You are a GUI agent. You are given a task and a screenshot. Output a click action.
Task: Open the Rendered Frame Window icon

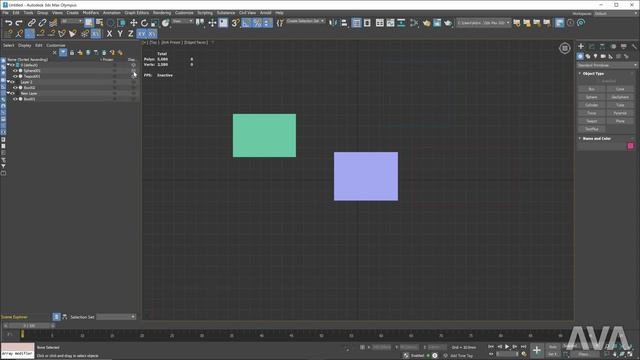pos(437,23)
